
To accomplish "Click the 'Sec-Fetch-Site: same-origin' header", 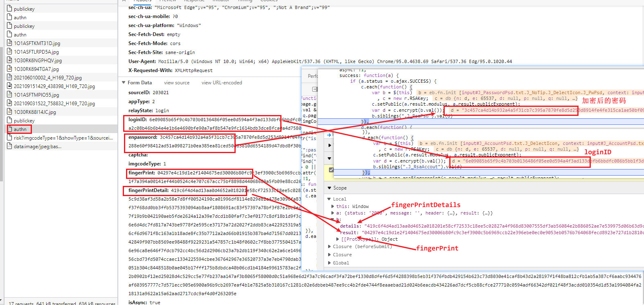I will tap(162, 52).
